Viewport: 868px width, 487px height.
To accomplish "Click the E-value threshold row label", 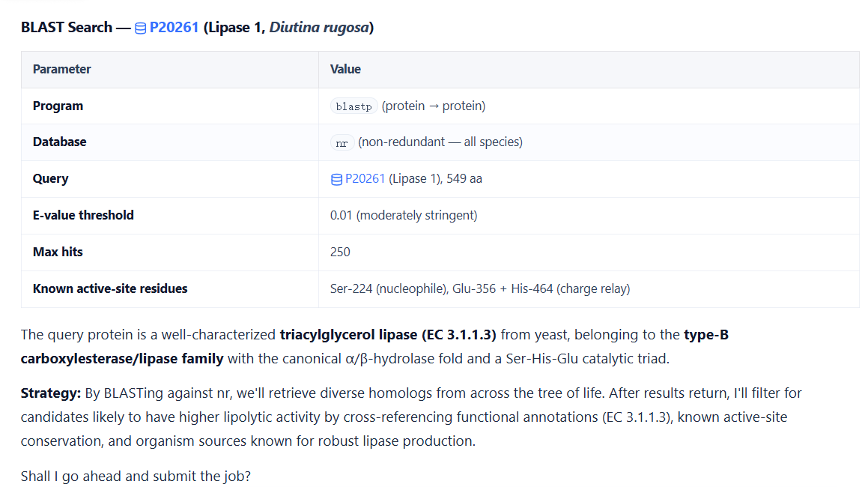I will coord(83,215).
